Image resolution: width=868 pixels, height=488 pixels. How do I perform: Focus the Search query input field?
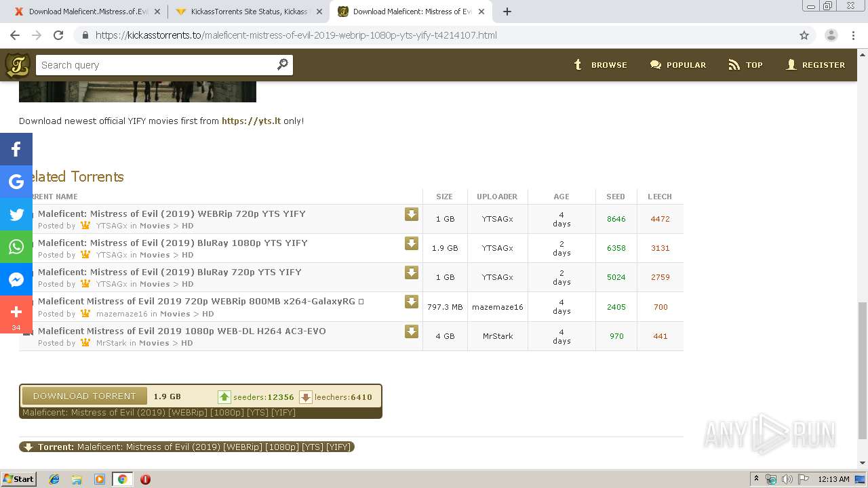pyautogui.click(x=156, y=65)
